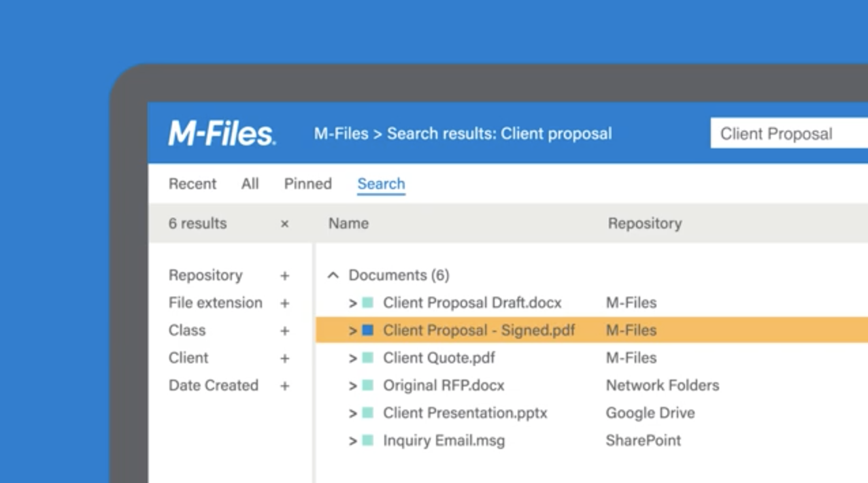The width and height of the screenshot is (868, 483).
Task: Click the File extension filter label
Action: point(216,303)
